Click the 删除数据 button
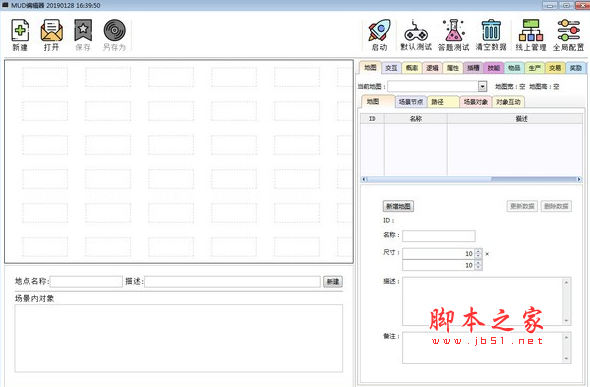 [x=556, y=206]
